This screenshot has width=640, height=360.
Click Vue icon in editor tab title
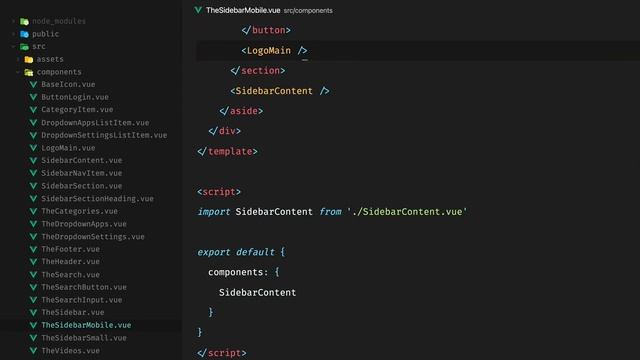(x=198, y=10)
